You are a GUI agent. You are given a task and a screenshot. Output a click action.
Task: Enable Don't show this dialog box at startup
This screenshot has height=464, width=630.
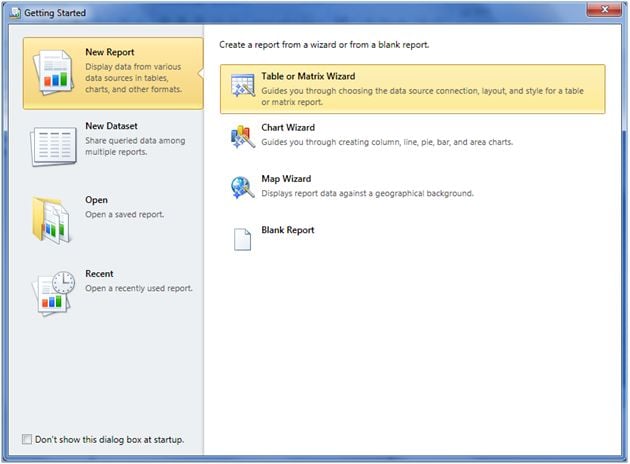coord(27,439)
